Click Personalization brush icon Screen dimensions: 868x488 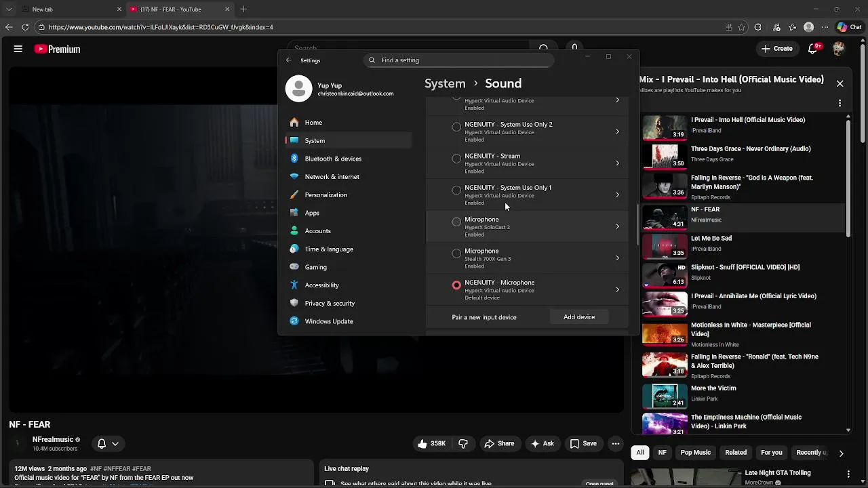(x=294, y=195)
